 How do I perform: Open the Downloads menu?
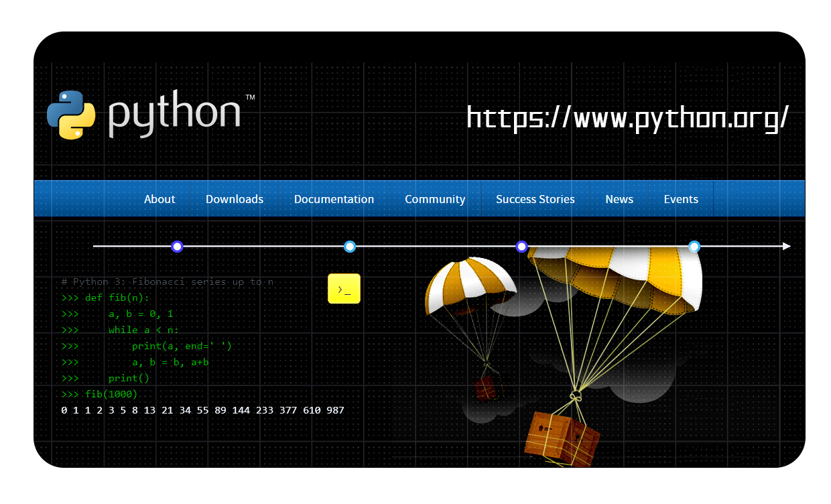(x=235, y=199)
